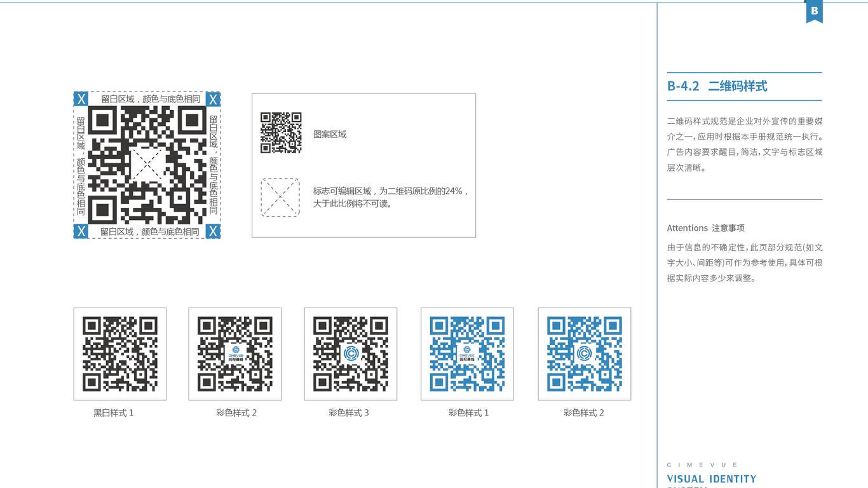
Task: Click the bottom 留白区域 label below the QR
Action: click(x=150, y=232)
